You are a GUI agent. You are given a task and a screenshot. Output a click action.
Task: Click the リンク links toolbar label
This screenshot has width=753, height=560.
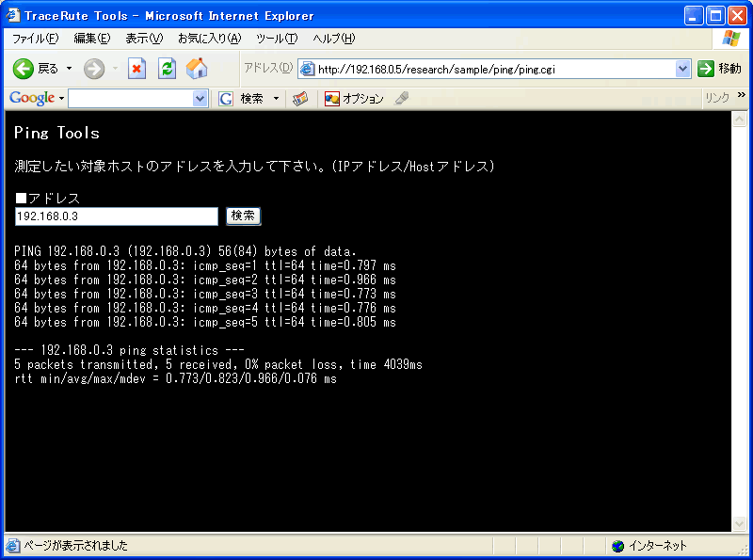tap(717, 98)
